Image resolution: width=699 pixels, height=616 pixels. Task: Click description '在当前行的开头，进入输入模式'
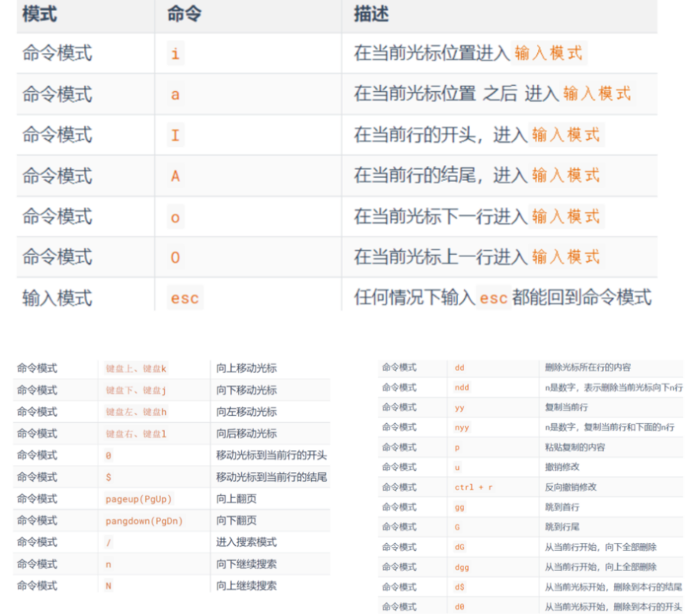pyautogui.click(x=478, y=135)
